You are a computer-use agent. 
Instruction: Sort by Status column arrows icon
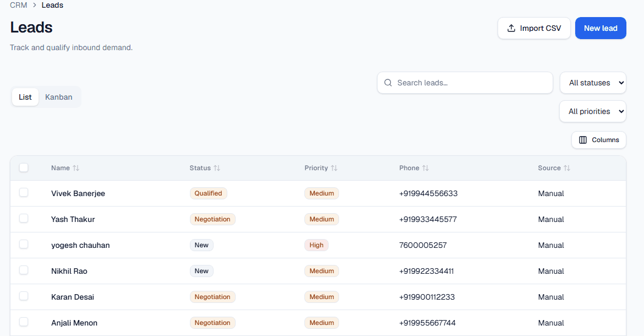pyautogui.click(x=217, y=168)
